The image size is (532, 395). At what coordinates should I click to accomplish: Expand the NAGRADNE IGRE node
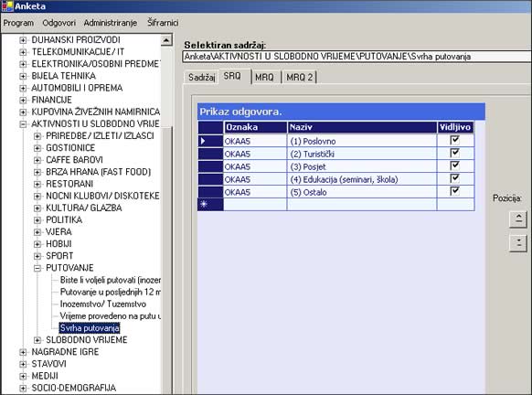[x=23, y=352]
